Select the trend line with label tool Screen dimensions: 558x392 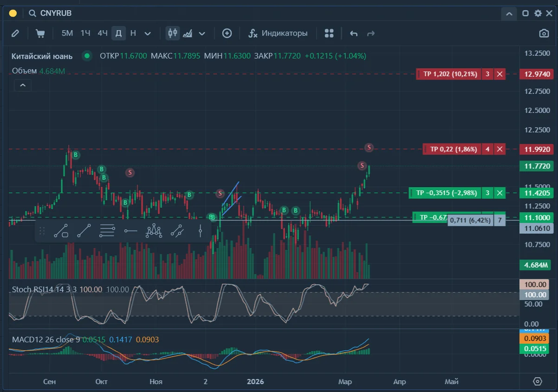pyautogui.click(x=61, y=230)
